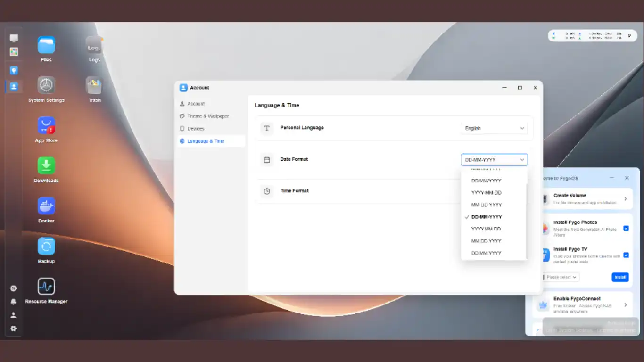The height and width of the screenshot is (362, 644).
Task: Launch the Backup app icon
Action: pyautogui.click(x=46, y=247)
